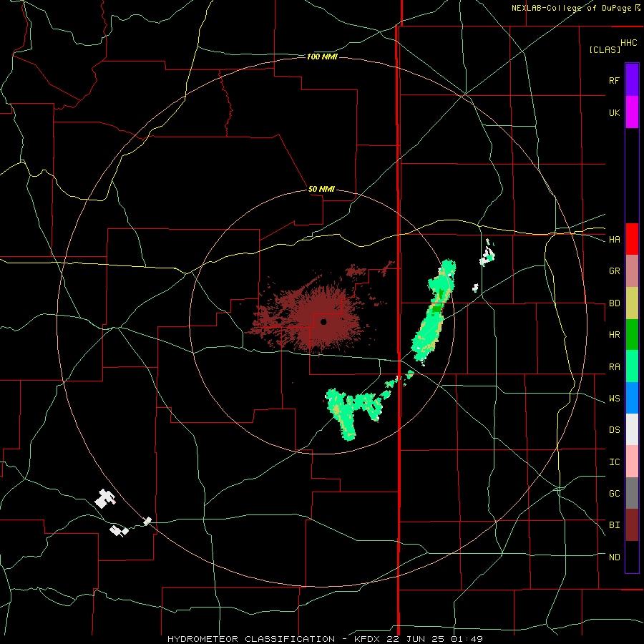Click the 'GC' legend label

point(614,494)
